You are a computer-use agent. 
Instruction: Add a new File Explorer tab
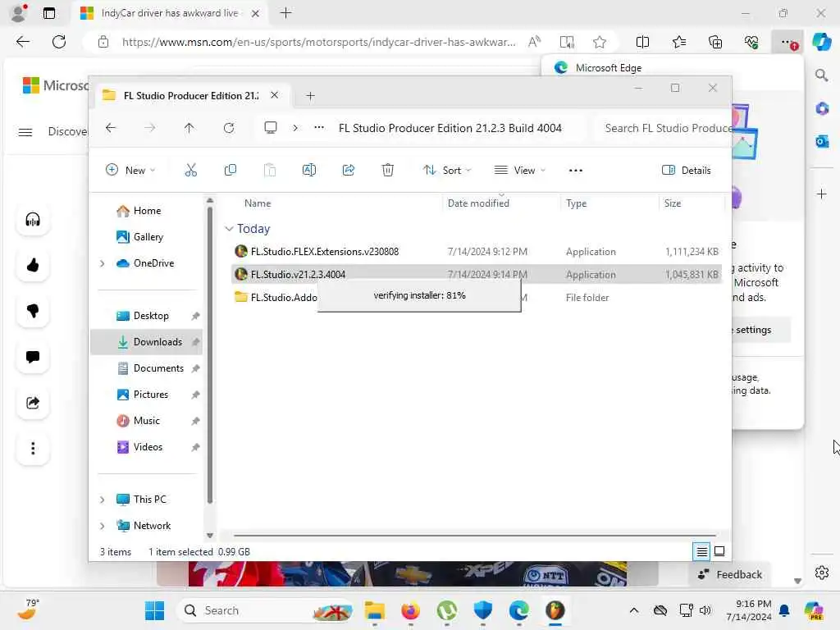(310, 95)
